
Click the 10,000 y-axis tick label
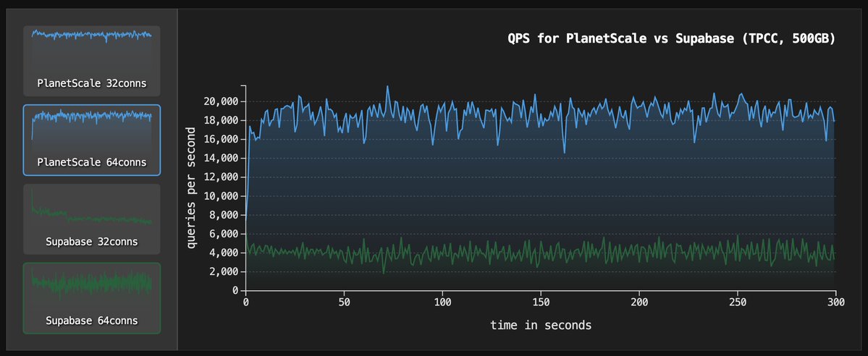219,196
